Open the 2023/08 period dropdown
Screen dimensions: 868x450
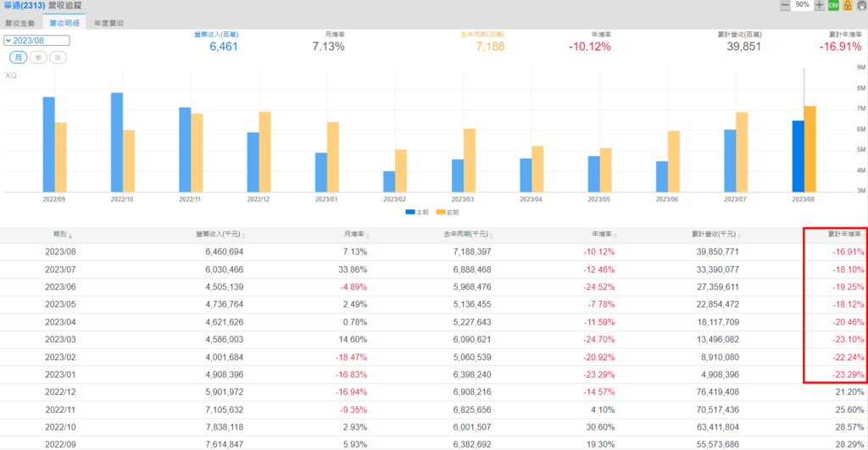click(x=36, y=41)
